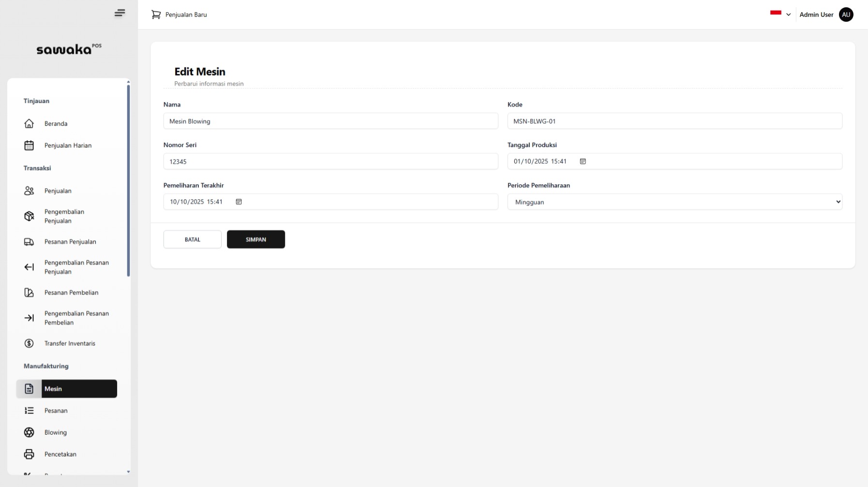
Task: Collapse the sidebar with the hamburger toggle
Action: click(x=120, y=13)
